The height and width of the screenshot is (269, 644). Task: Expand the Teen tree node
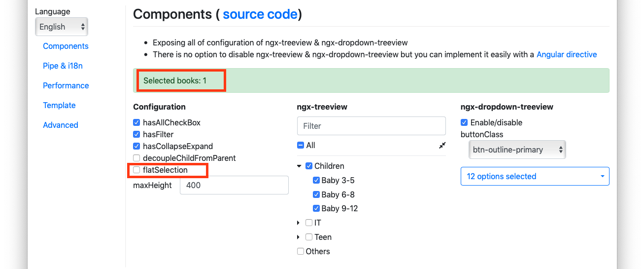(299, 237)
